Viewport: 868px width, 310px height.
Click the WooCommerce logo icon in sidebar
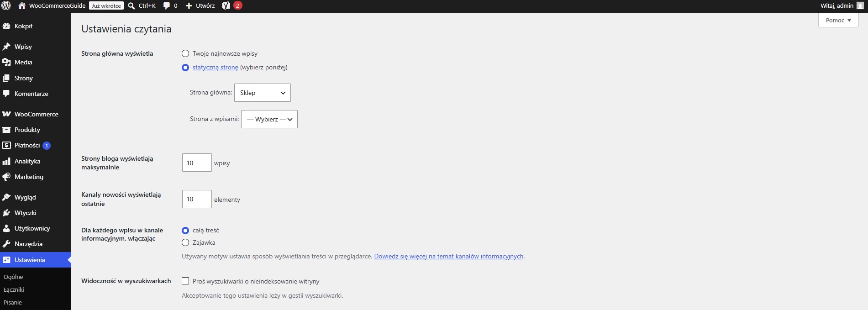coord(6,114)
